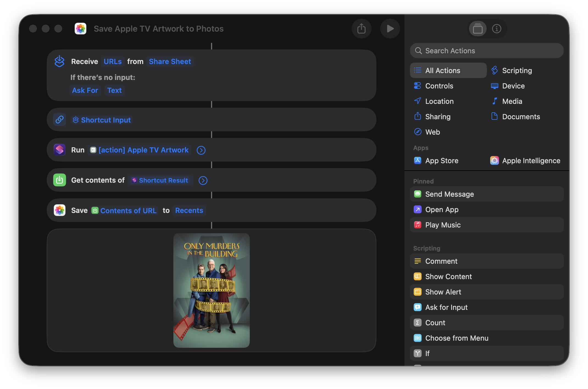Click the Choose from Menu icon
The image size is (588, 389).
pos(418,338)
